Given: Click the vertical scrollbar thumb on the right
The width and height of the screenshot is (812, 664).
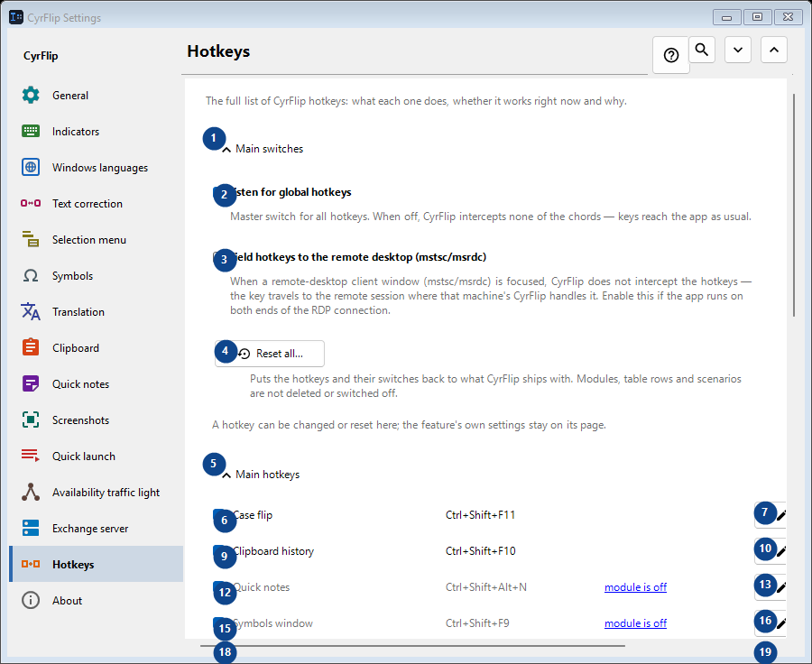Looking at the screenshot, I should [794, 205].
